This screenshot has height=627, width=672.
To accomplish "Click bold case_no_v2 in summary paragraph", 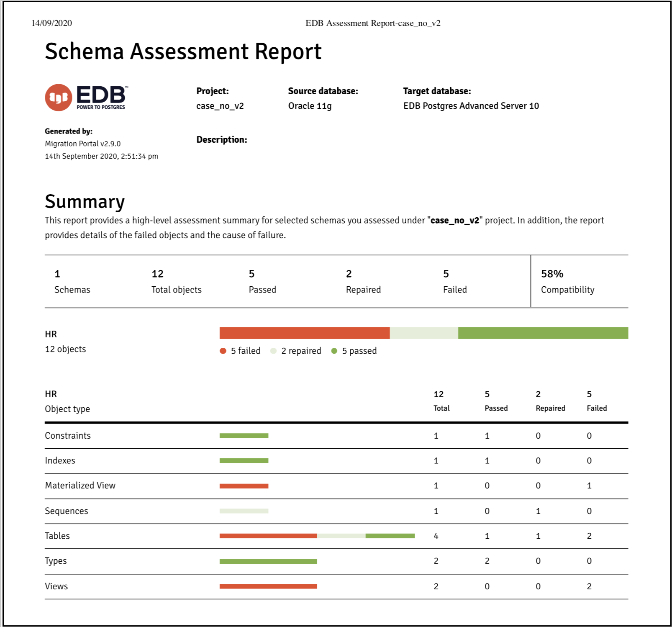I will click(455, 221).
